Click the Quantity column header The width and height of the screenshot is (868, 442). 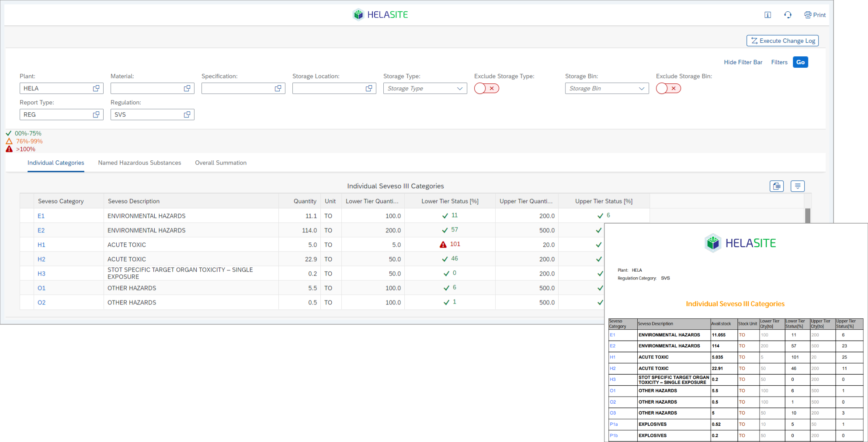pyautogui.click(x=300, y=201)
